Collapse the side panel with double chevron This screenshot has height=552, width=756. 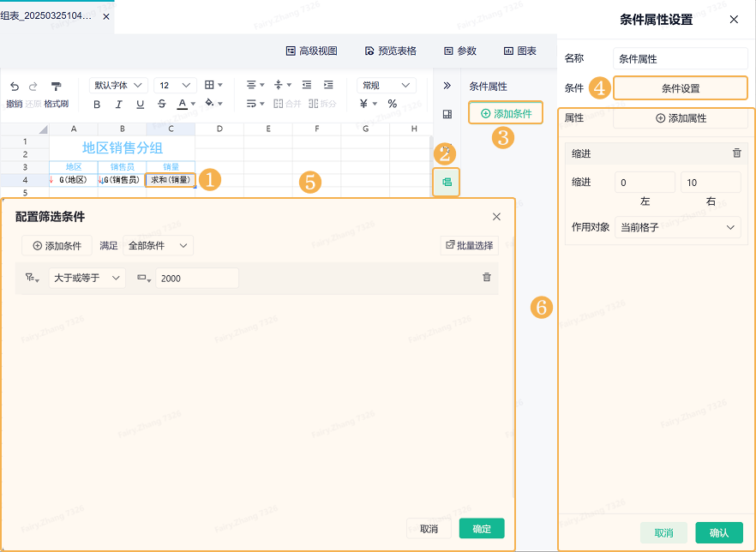[447, 86]
